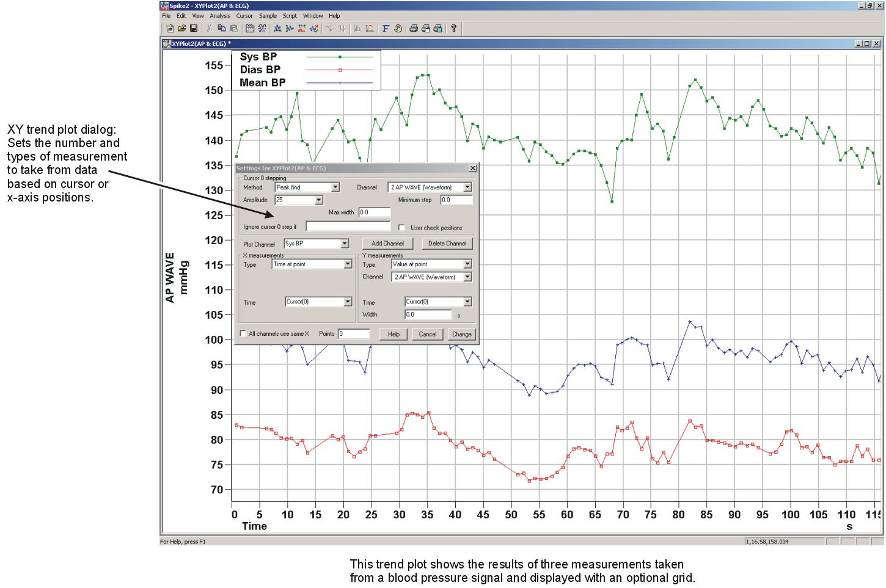The image size is (886, 588).
Task: Click inside the Points input field
Action: 353,334
